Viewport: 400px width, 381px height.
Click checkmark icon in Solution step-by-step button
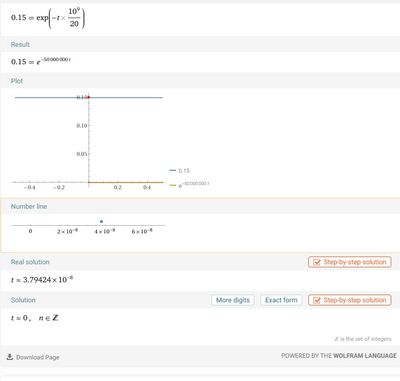[317, 300]
